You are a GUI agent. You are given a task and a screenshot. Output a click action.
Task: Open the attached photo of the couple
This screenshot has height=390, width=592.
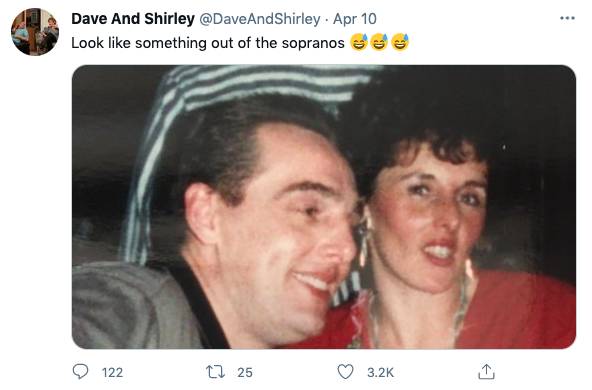point(324,207)
